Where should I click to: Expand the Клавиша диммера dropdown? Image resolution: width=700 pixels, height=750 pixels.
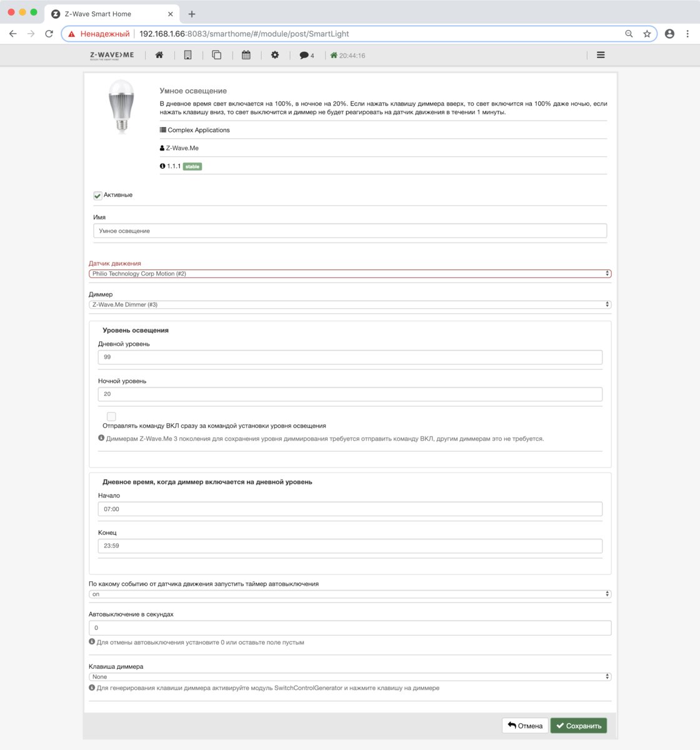[349, 676]
